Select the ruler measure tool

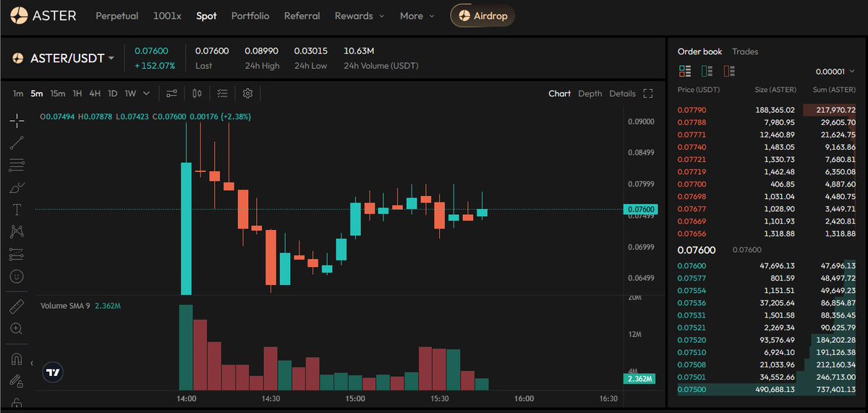pyautogui.click(x=17, y=307)
